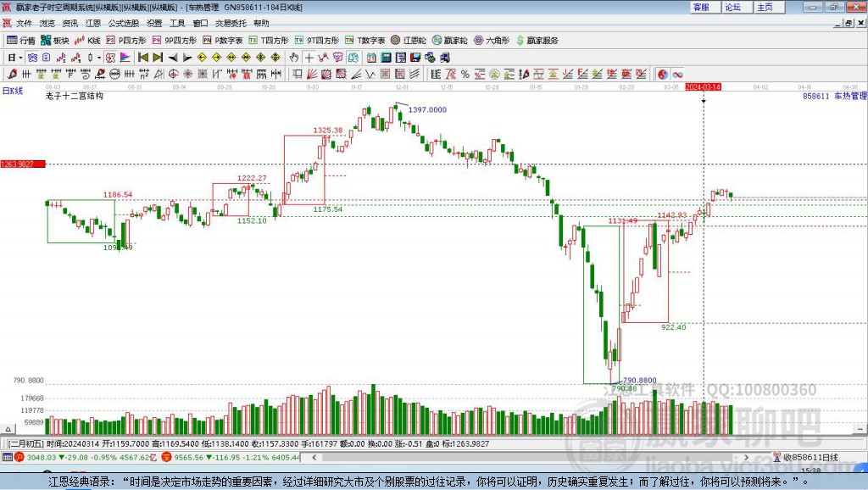
Task: Click the 主页 homepage button
Action: click(x=769, y=7)
